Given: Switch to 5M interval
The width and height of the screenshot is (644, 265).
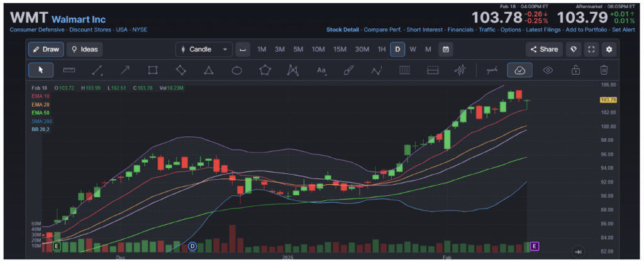Looking at the screenshot, I should (x=298, y=49).
